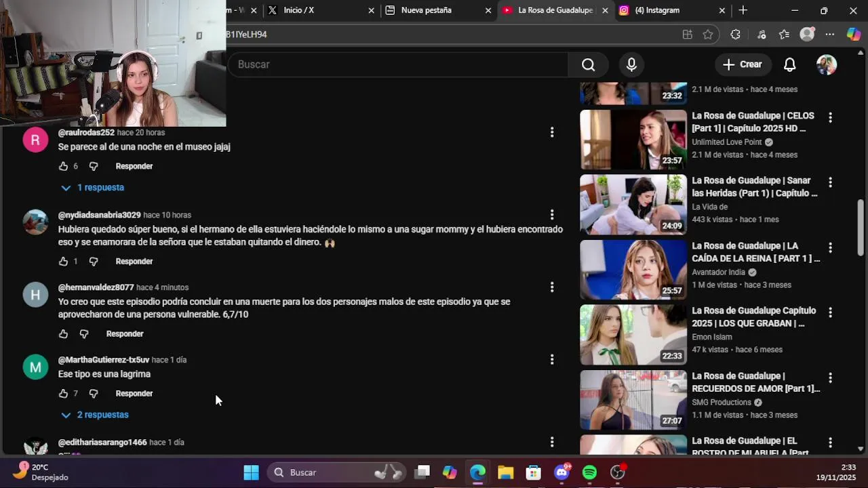Dislike the @raulrodas252 comment
The height and width of the screenshot is (488, 868).
pos(94,166)
